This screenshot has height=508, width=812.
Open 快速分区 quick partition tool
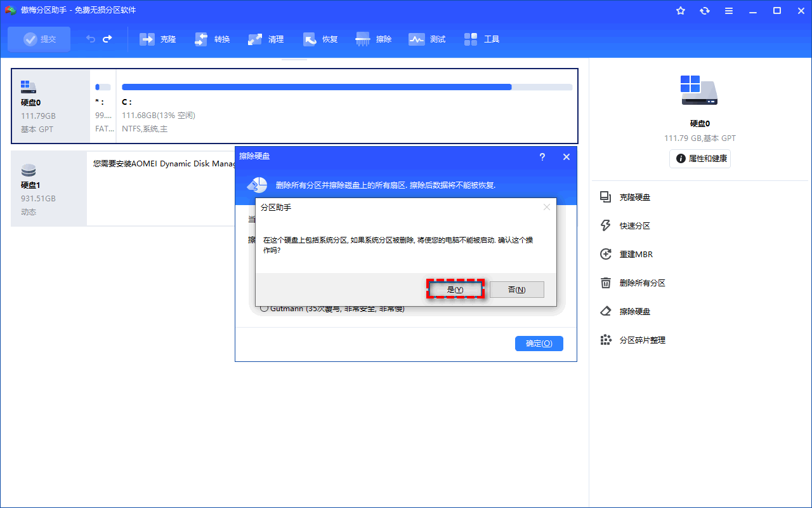coord(606,225)
